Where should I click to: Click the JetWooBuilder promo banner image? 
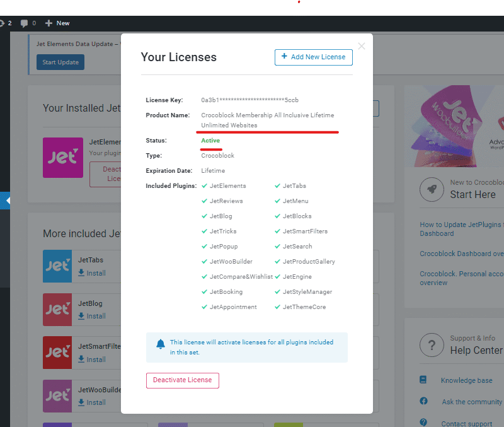454,126
